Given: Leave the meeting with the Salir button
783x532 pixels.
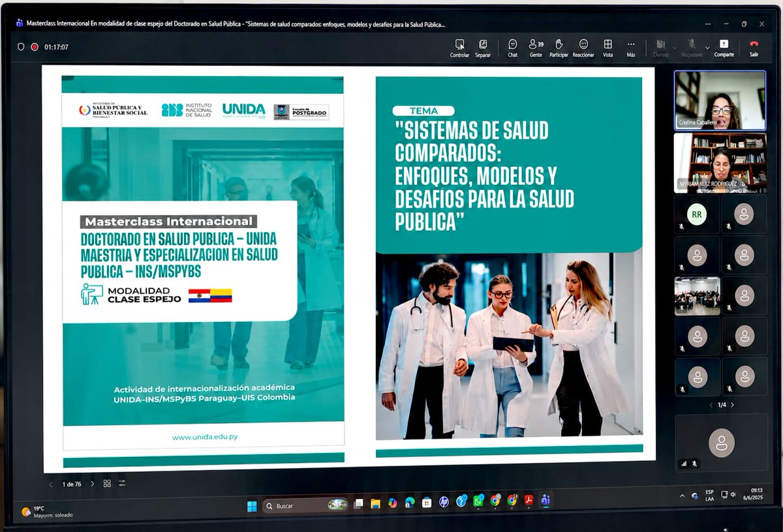Looking at the screenshot, I should click(x=754, y=48).
